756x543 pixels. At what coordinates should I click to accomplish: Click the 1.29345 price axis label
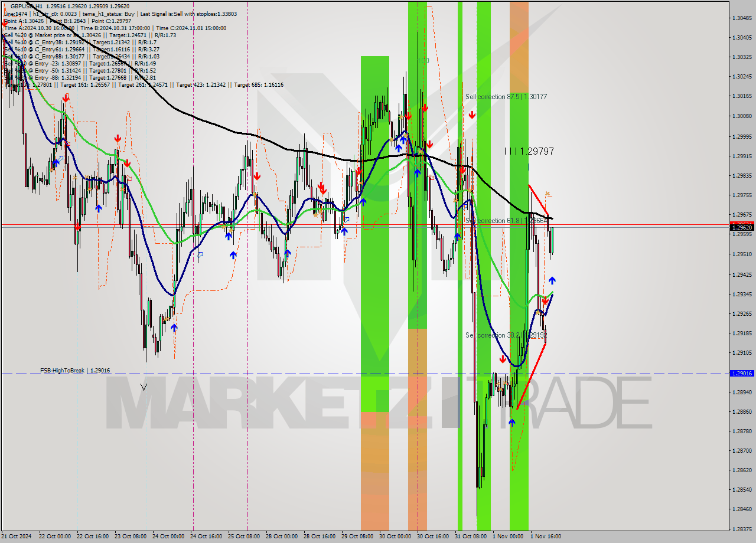pyautogui.click(x=742, y=293)
